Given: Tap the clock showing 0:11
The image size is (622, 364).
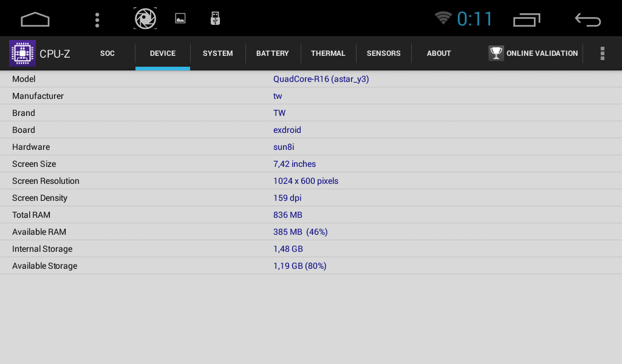Looking at the screenshot, I should click(474, 19).
